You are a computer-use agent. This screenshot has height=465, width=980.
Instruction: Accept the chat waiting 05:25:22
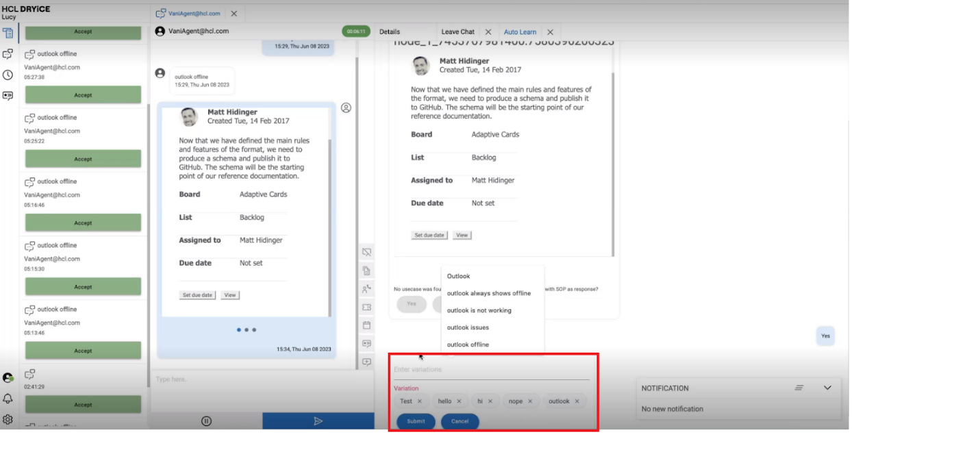click(x=83, y=159)
